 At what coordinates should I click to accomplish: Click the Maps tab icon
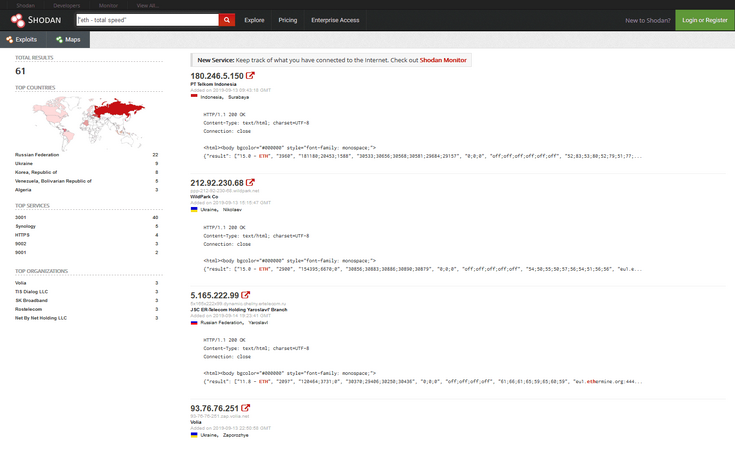click(59, 39)
